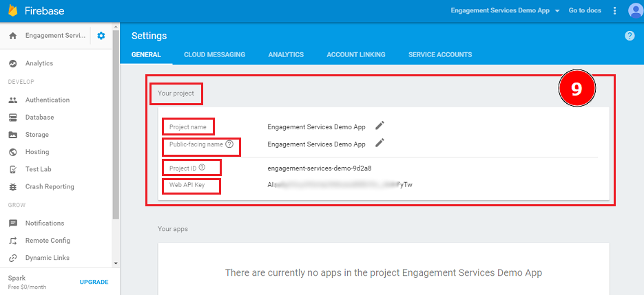Click the Project ID value engagement-services-demo-9d2a8
The image size is (644, 295).
[x=320, y=168]
